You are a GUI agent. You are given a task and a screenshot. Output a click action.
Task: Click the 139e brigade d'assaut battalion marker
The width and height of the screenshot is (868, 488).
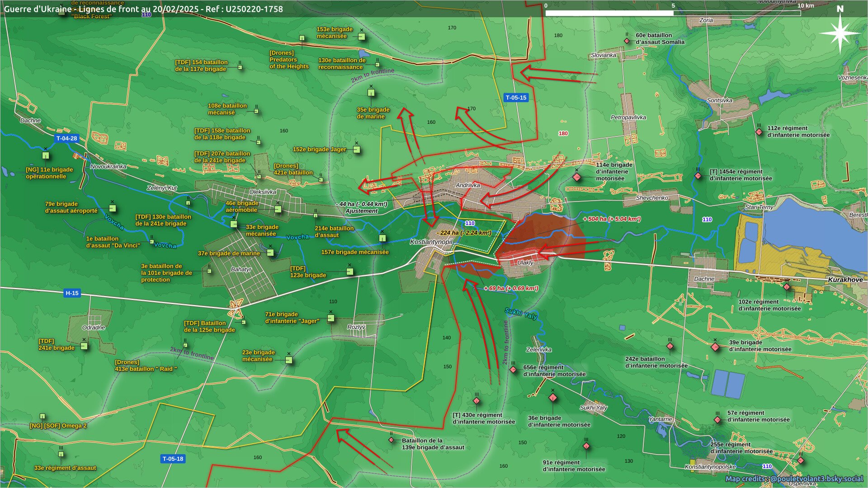pyautogui.click(x=392, y=440)
